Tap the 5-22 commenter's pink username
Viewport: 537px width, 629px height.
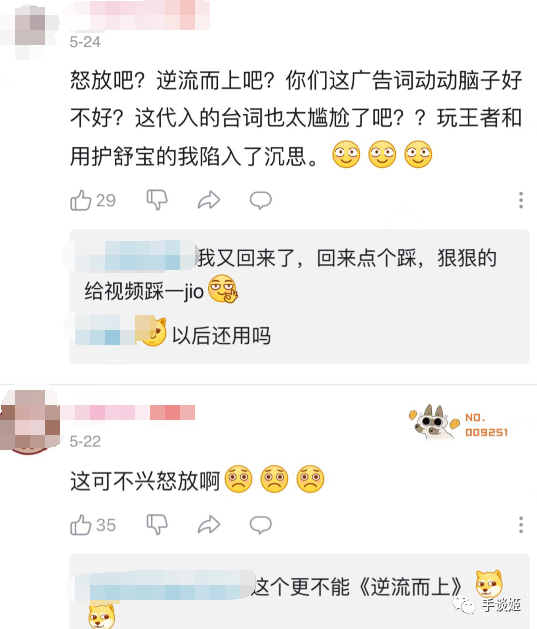[128, 412]
